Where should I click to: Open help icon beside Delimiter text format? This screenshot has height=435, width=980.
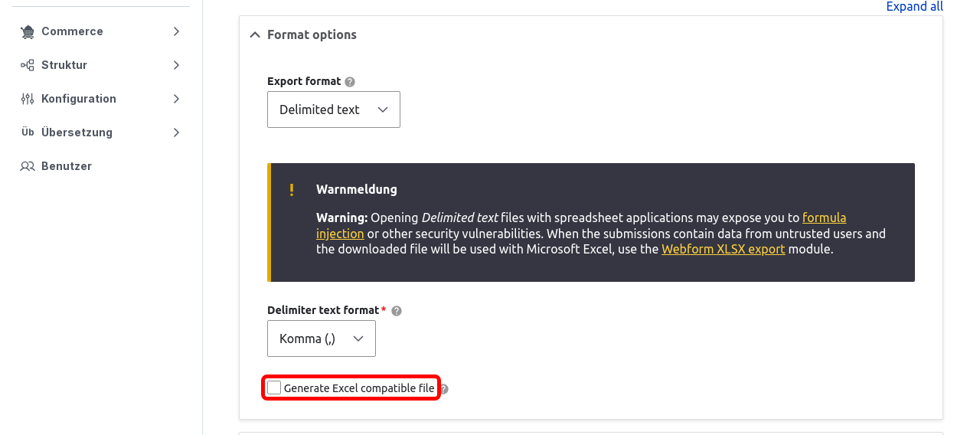397,311
